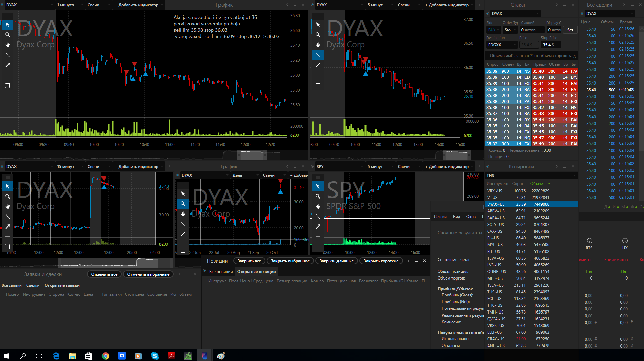Toggle link indicator on Day DYAX chart header

click(177, 175)
